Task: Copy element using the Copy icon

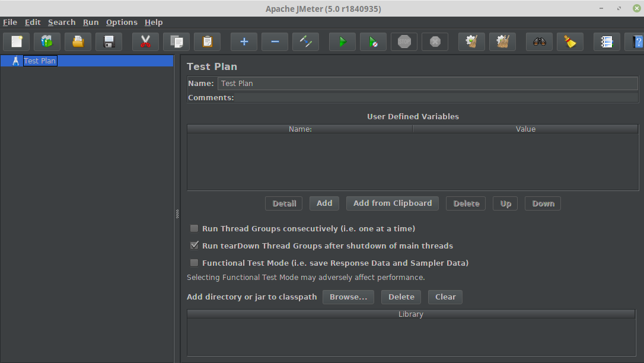Action: (x=176, y=42)
